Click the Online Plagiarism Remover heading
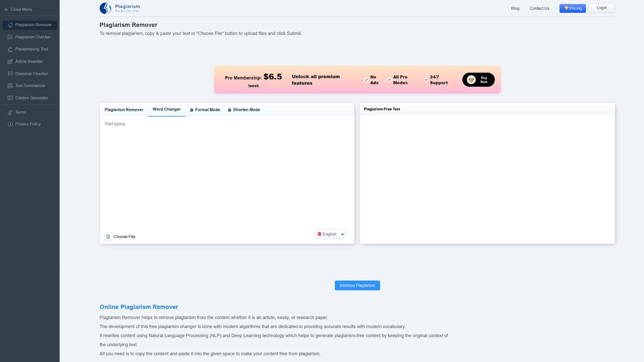The width and height of the screenshot is (644, 362). pos(139,307)
